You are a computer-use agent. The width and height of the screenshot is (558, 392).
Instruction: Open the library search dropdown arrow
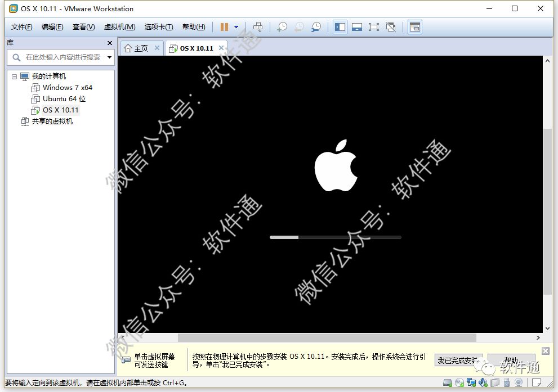pos(109,57)
